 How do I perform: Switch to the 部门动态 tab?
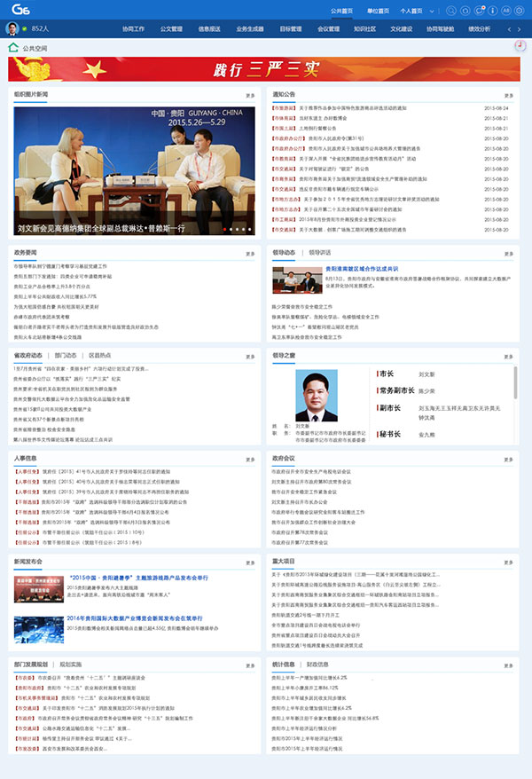[x=66, y=355]
